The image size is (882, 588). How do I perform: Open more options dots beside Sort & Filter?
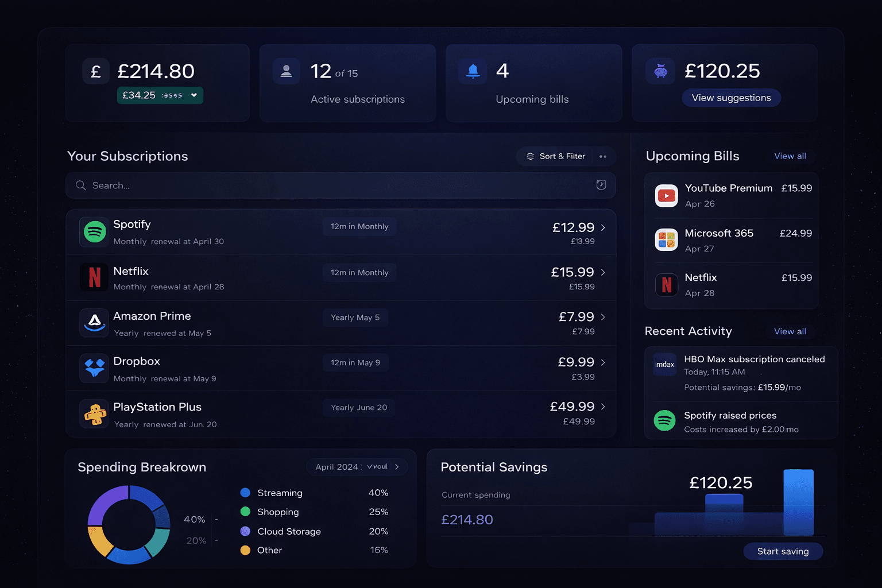(x=603, y=156)
